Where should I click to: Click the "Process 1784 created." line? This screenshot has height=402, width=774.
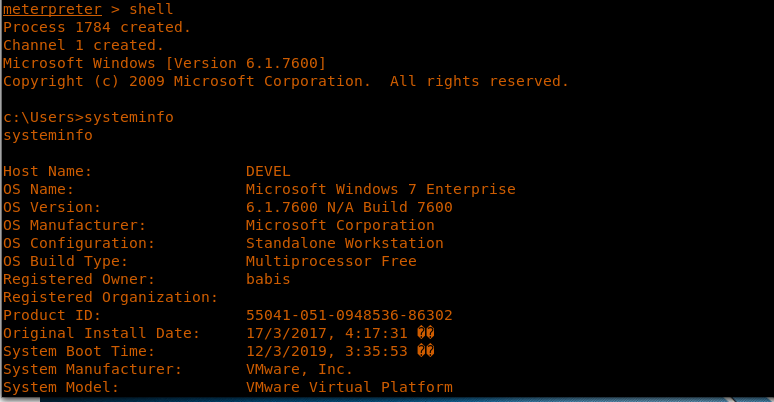point(97,27)
